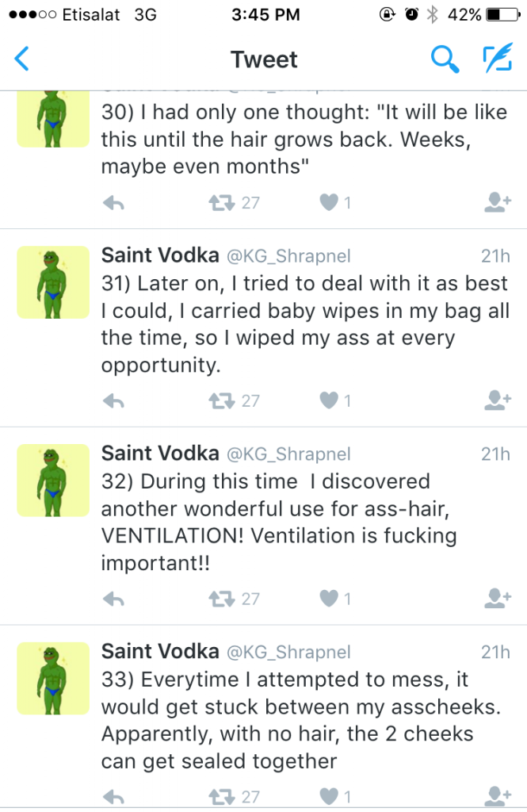The width and height of the screenshot is (527, 812).
Task: Tap follow-user icon on tweet 31
Action: [497, 401]
